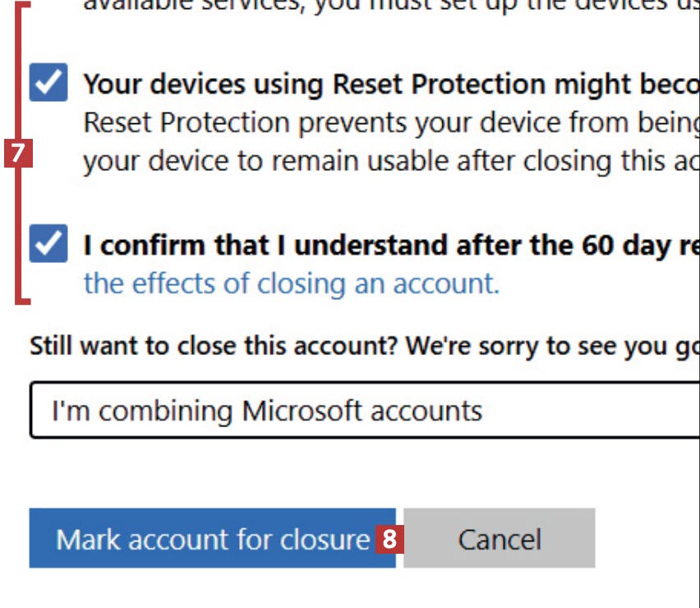This screenshot has width=700, height=608.
Task: Click the "after closing this" description text
Action: tap(567, 162)
